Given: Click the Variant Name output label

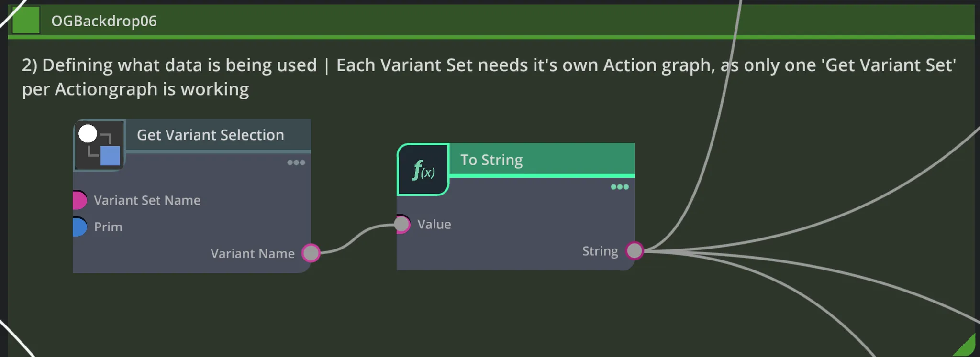Looking at the screenshot, I should coord(252,254).
